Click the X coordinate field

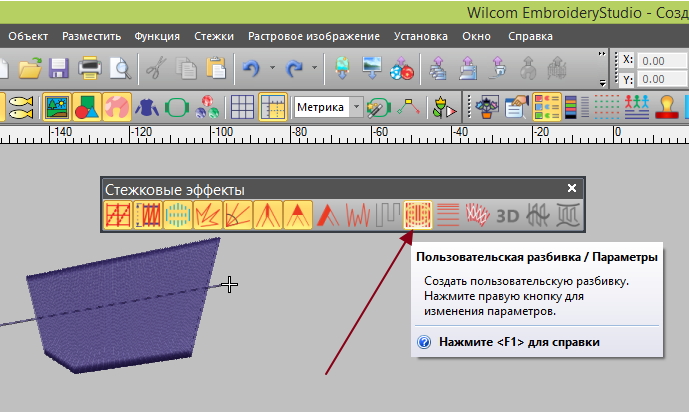662,61
